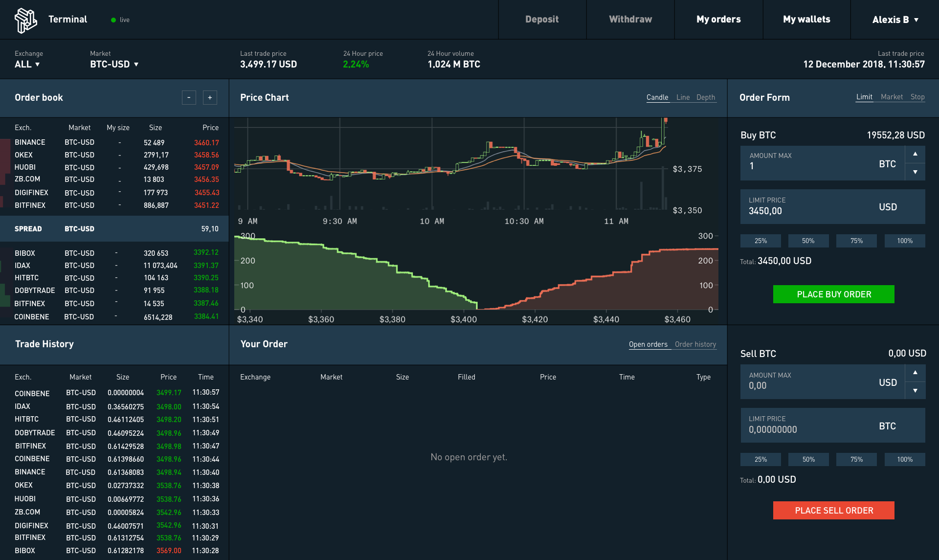Set sell amount to 50%
The width and height of the screenshot is (939, 560).
(x=808, y=459)
